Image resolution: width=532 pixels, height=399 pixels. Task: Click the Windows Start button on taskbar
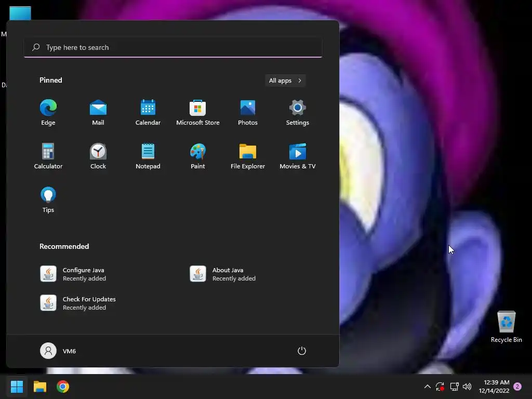(x=17, y=387)
